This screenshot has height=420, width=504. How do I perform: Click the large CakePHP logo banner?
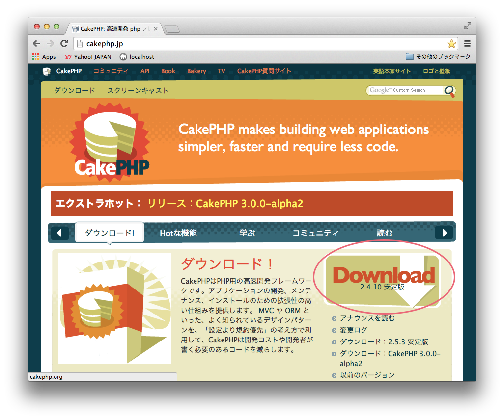(110, 142)
